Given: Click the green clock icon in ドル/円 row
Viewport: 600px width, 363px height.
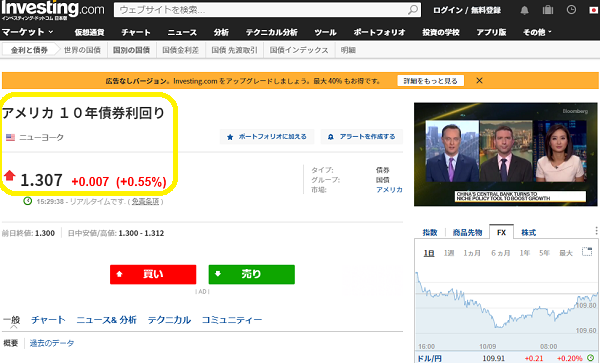Looking at the screenshot, I should coord(590,358).
